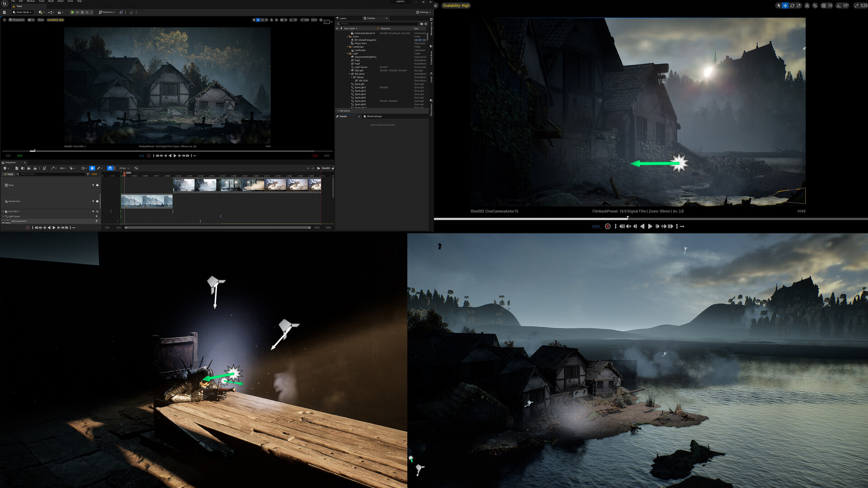Open the 24 fps frame rate dropdown
This screenshot has height=488, width=868.
(x=124, y=168)
